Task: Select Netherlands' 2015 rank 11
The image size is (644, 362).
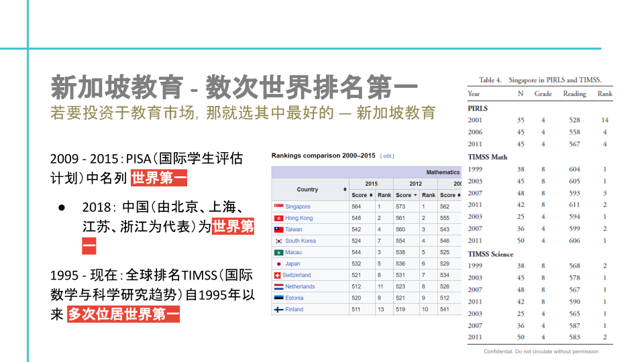Action: tap(380, 286)
